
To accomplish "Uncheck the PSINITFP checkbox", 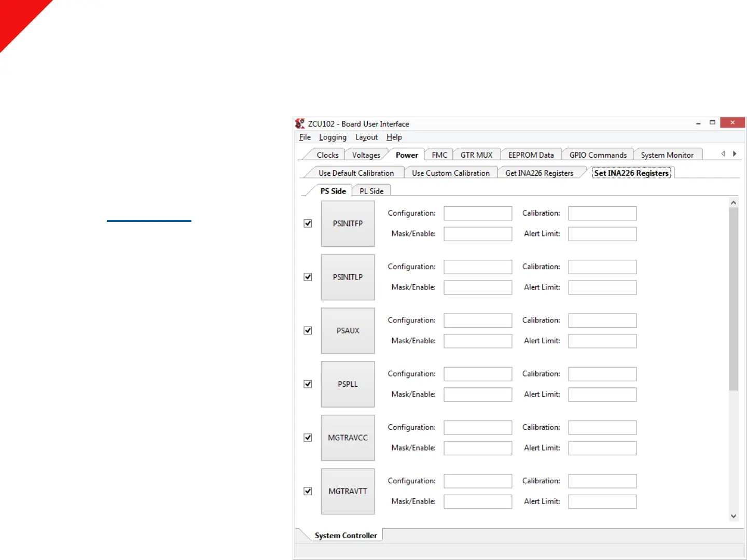I will pyautogui.click(x=308, y=223).
